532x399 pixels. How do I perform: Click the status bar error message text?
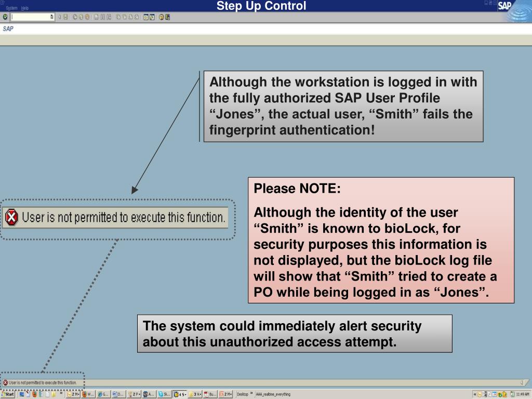(43, 383)
